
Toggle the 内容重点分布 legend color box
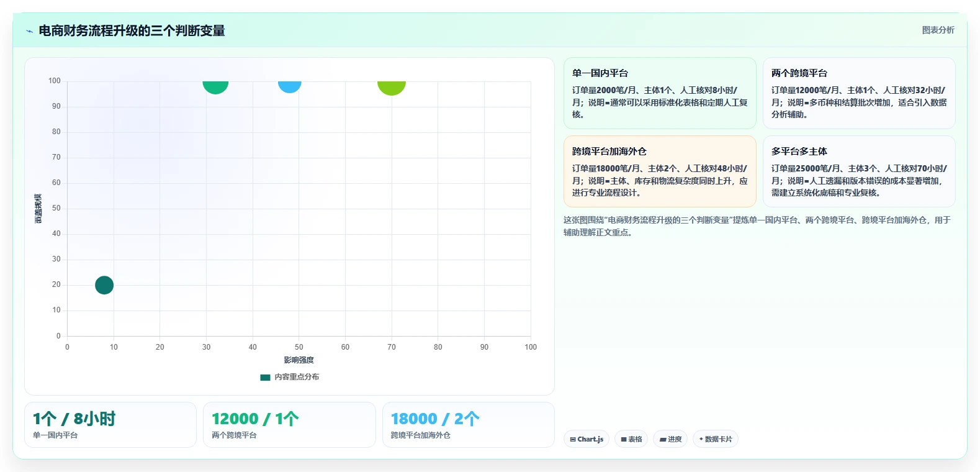265,377
